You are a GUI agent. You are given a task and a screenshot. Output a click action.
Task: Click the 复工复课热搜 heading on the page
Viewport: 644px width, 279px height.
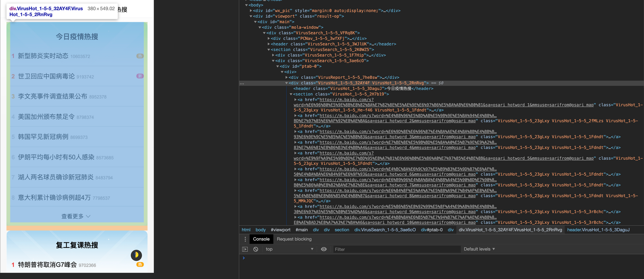(x=77, y=245)
